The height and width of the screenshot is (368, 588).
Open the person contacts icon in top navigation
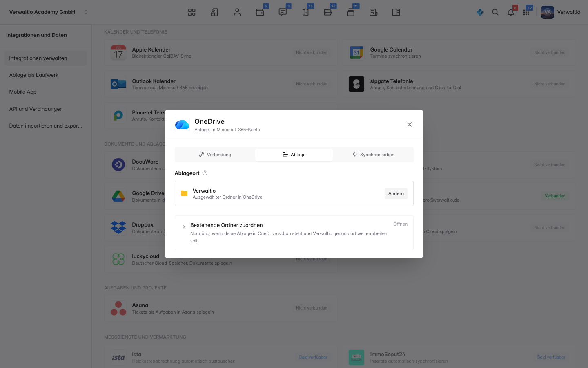237,12
